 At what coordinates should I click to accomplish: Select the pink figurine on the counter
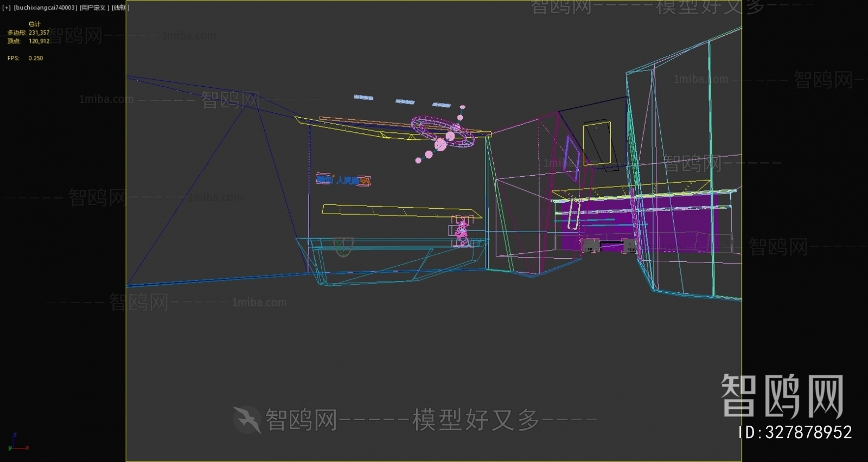pos(461,232)
